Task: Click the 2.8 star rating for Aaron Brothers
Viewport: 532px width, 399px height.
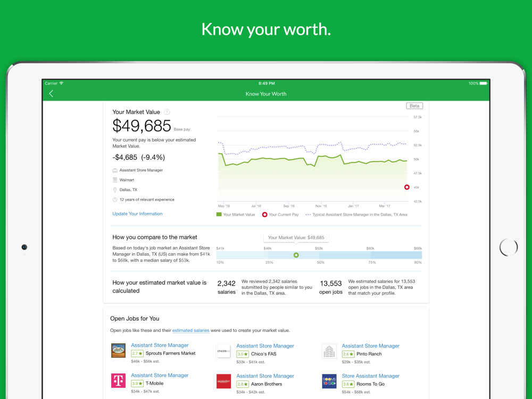Action: tap(243, 385)
